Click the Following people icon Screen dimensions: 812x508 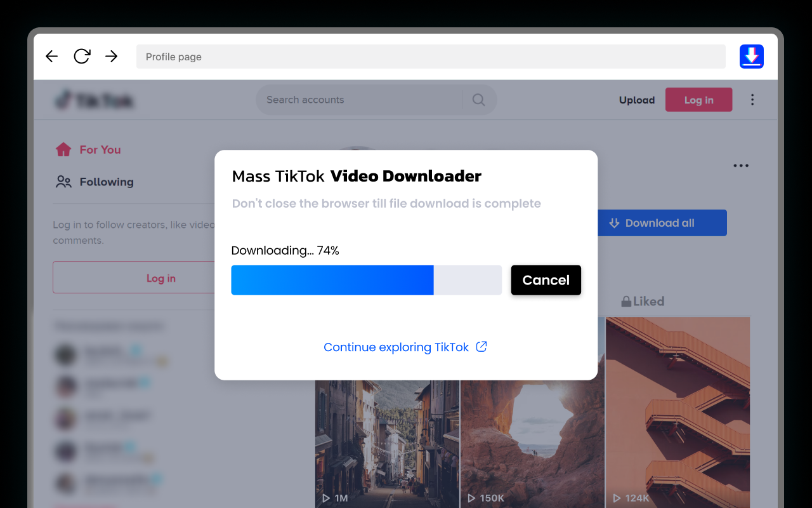[x=63, y=182]
